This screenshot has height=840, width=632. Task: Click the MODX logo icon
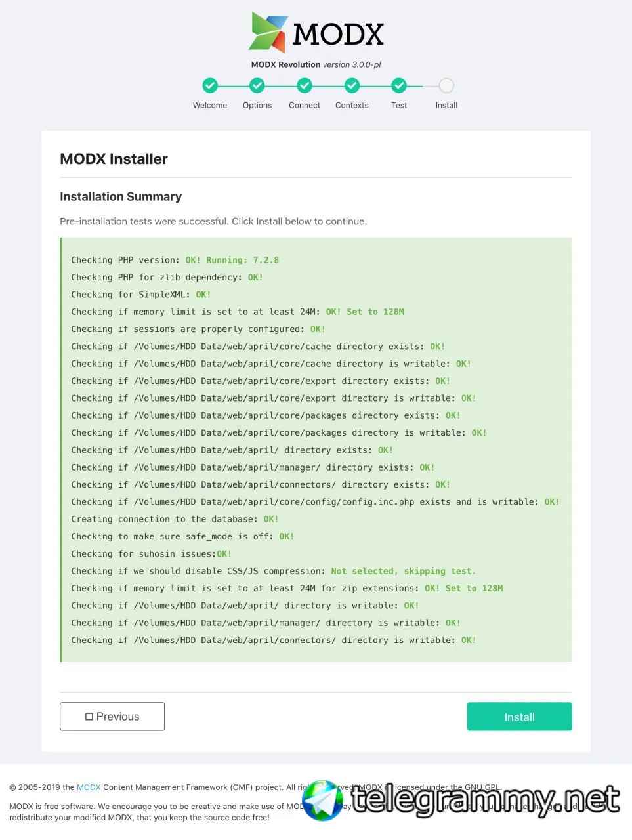(x=268, y=33)
